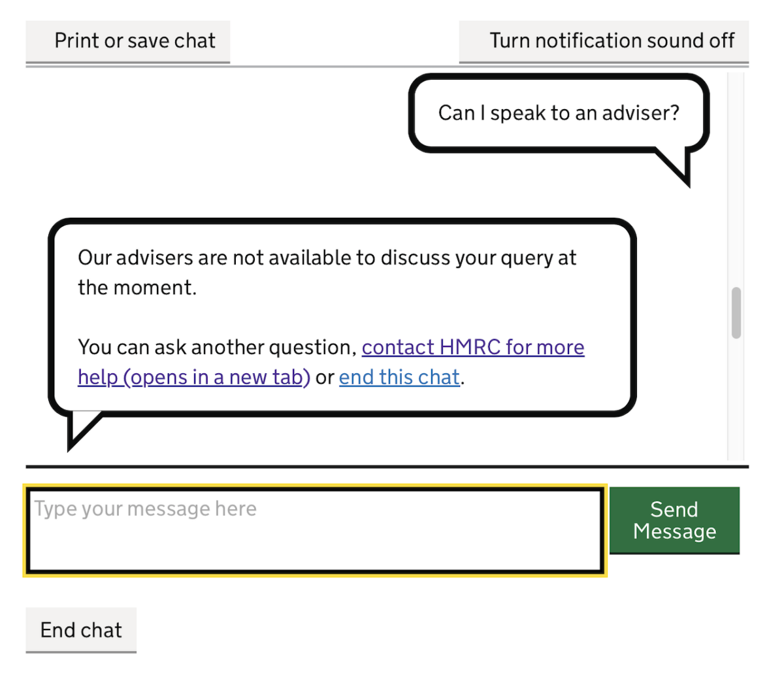Select the message 'Can I speak to an adviser?'
This screenshot has width=784, height=689.
(x=559, y=112)
